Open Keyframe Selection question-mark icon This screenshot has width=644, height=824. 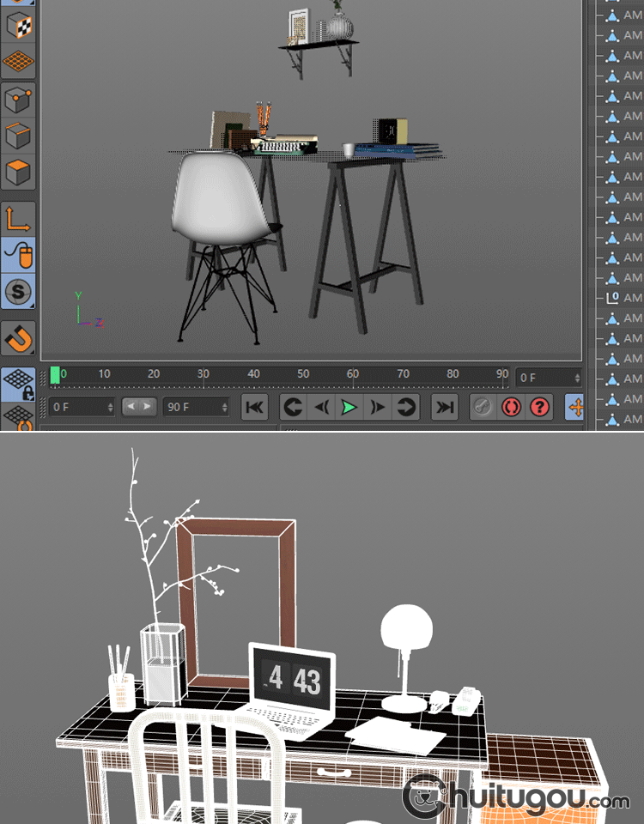point(539,407)
